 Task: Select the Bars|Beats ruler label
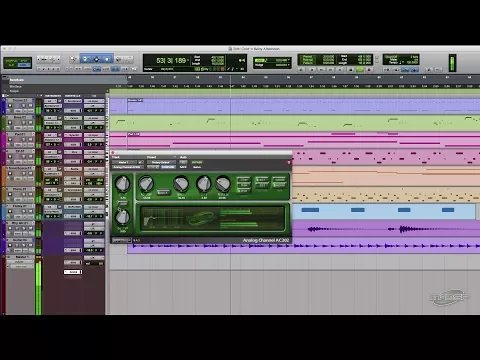(x=17, y=80)
